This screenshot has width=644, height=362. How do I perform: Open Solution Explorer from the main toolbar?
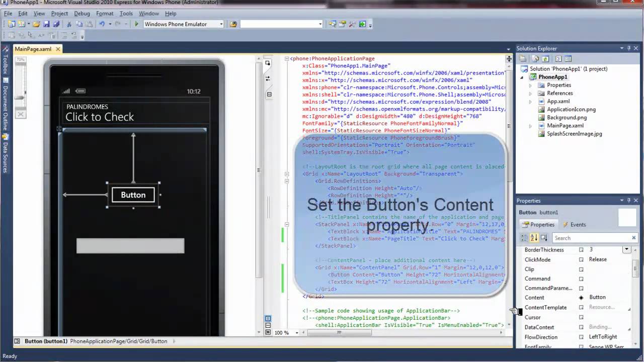(x=333, y=24)
